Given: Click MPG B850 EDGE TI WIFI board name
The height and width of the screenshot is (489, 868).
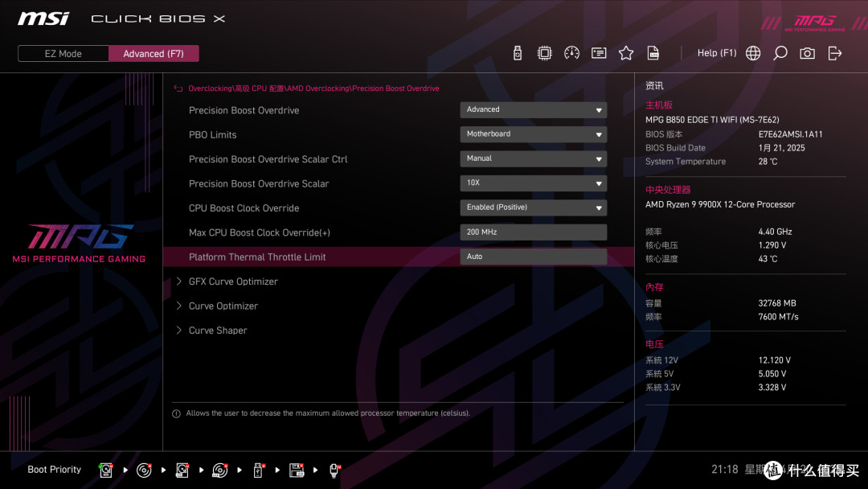Looking at the screenshot, I should click(x=712, y=120).
